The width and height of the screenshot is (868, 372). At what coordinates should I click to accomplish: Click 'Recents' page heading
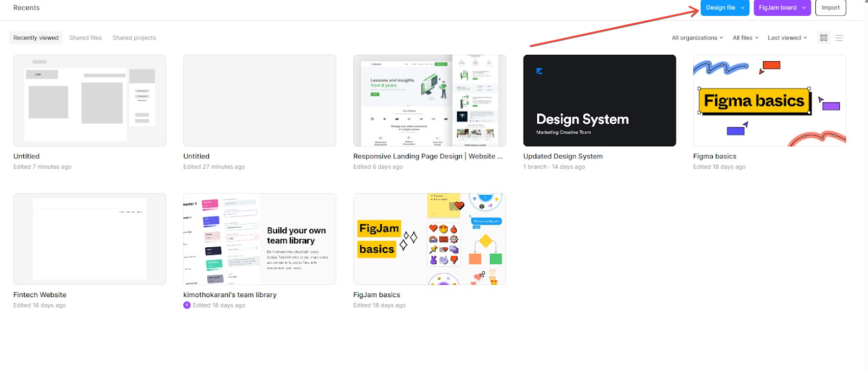coord(27,8)
